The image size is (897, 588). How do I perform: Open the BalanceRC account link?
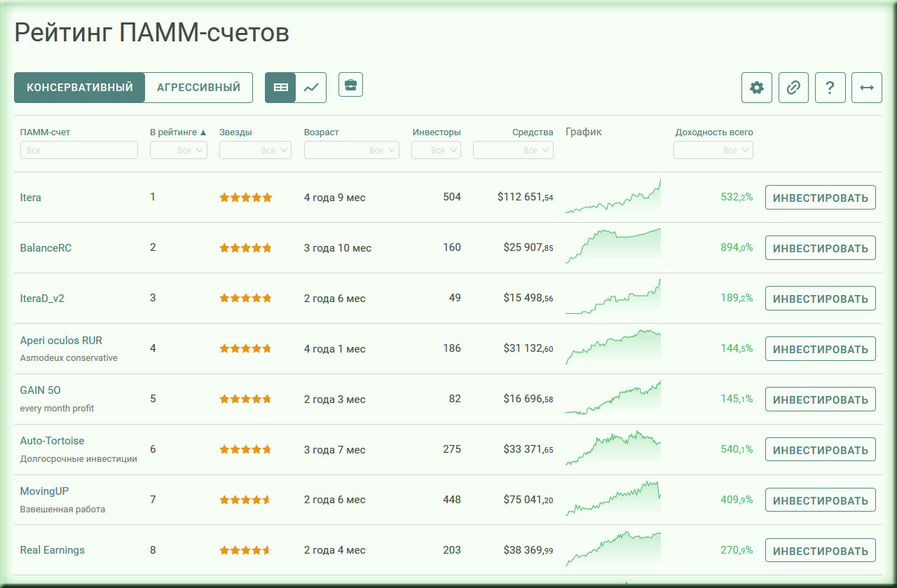pos(46,248)
